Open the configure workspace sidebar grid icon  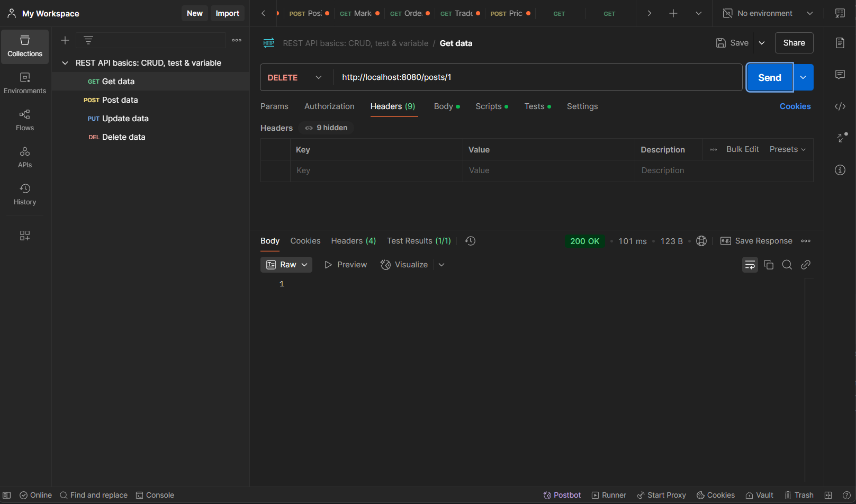point(25,236)
